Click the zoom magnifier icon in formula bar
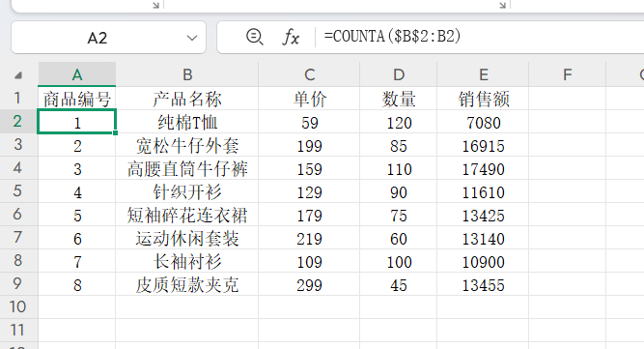Screen dimensions: 644x349 point(255,37)
